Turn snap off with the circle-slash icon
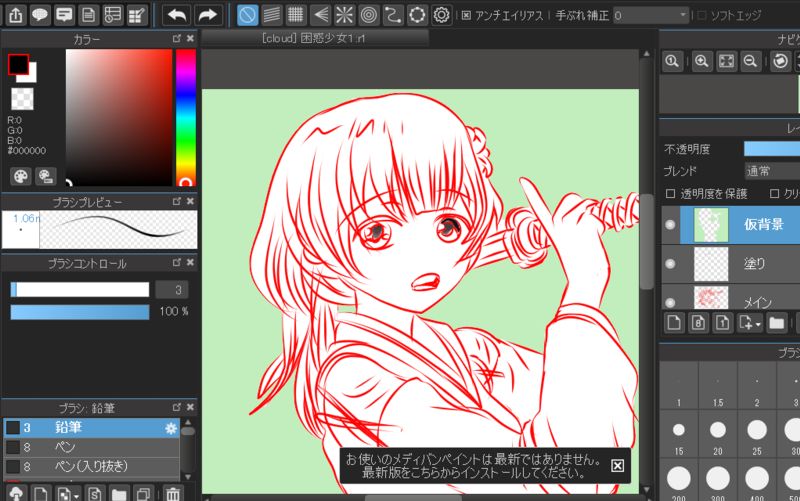The image size is (800, 501). [x=247, y=15]
